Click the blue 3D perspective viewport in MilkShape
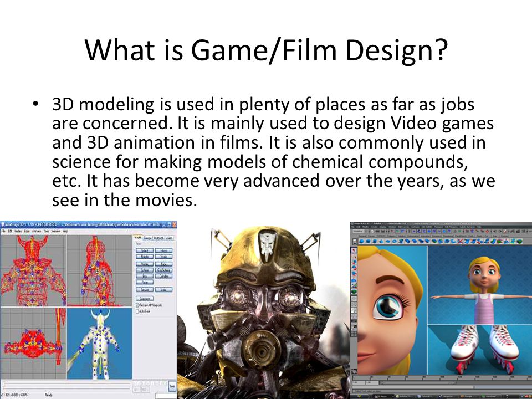 (99, 344)
